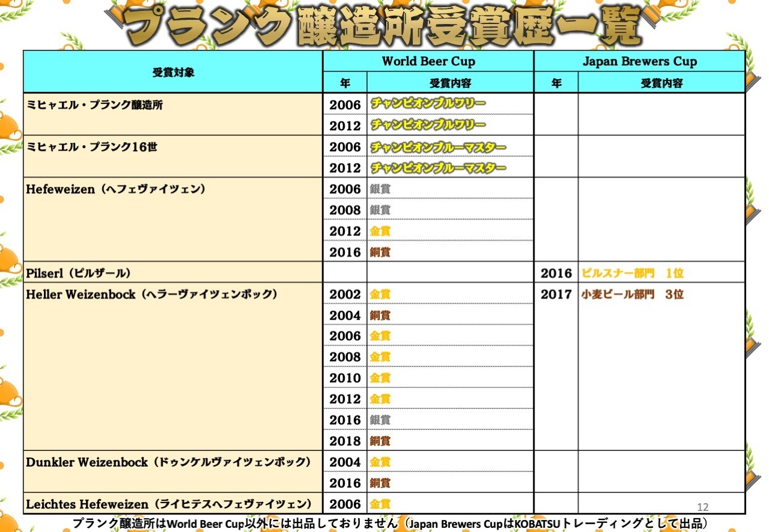The image size is (769, 532).
Task: Click the 2012 チャンピオンブルーマスター award entry
Action: pyautogui.click(x=439, y=168)
